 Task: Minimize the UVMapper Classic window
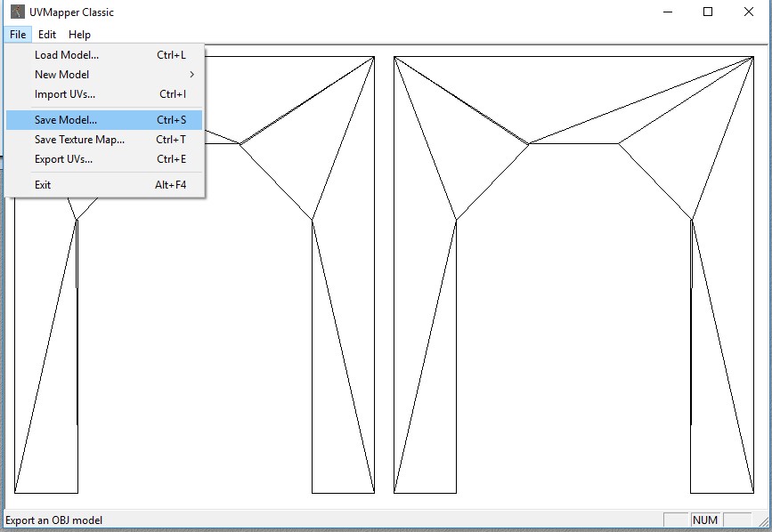tap(666, 12)
